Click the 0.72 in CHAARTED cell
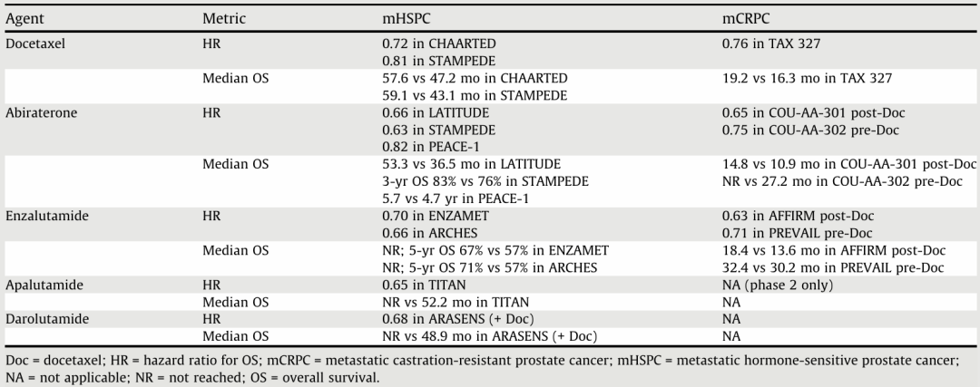Image resolution: width=980 pixels, height=387 pixels. 439,44
